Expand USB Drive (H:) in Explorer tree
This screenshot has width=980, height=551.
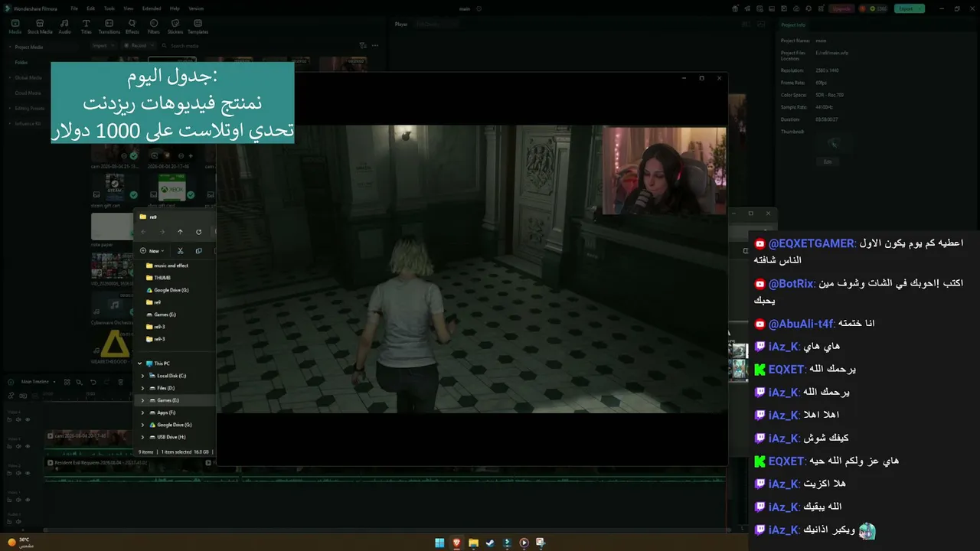(142, 437)
